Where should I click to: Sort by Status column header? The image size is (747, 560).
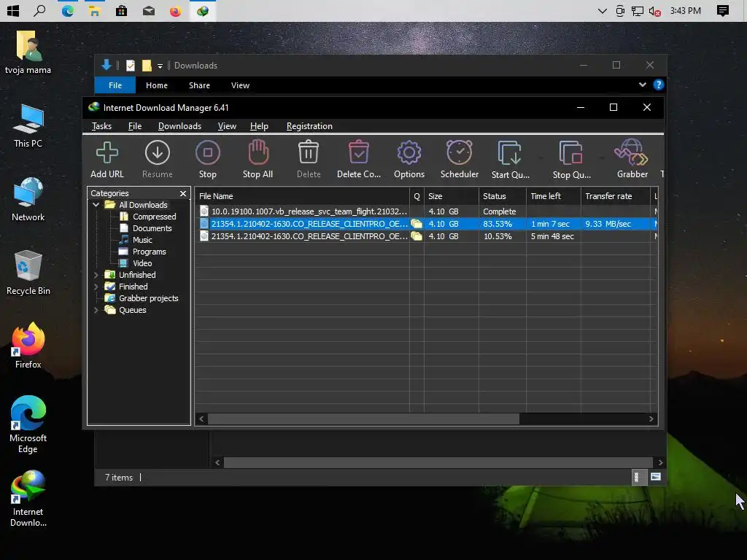pyautogui.click(x=502, y=196)
